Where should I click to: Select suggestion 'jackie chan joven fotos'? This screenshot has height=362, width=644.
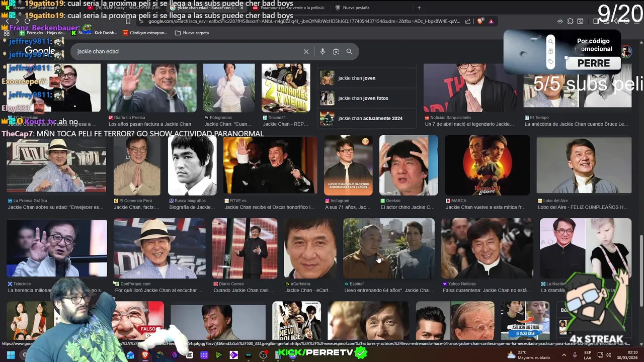point(368,98)
